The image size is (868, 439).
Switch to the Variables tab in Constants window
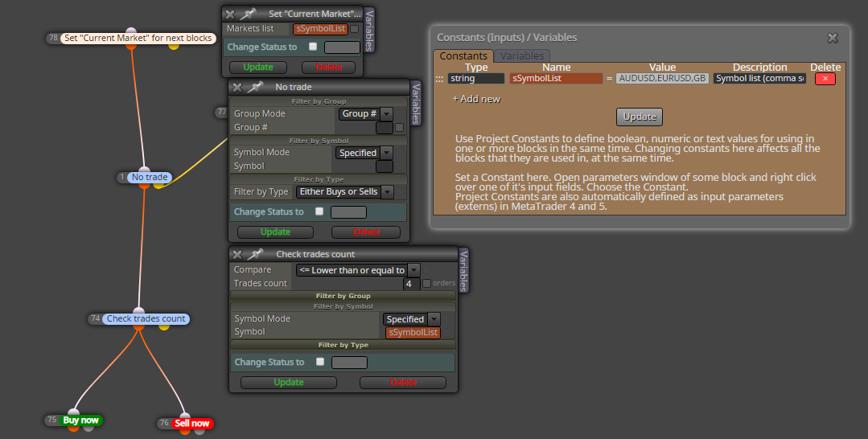tap(521, 56)
